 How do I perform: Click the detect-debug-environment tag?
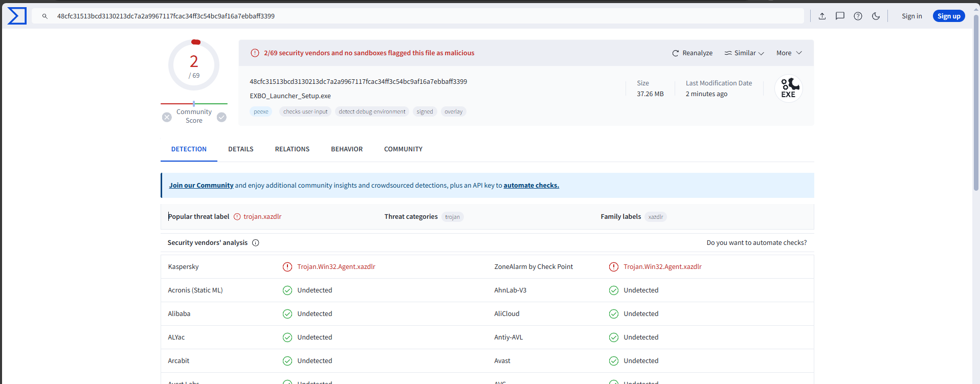tap(372, 111)
